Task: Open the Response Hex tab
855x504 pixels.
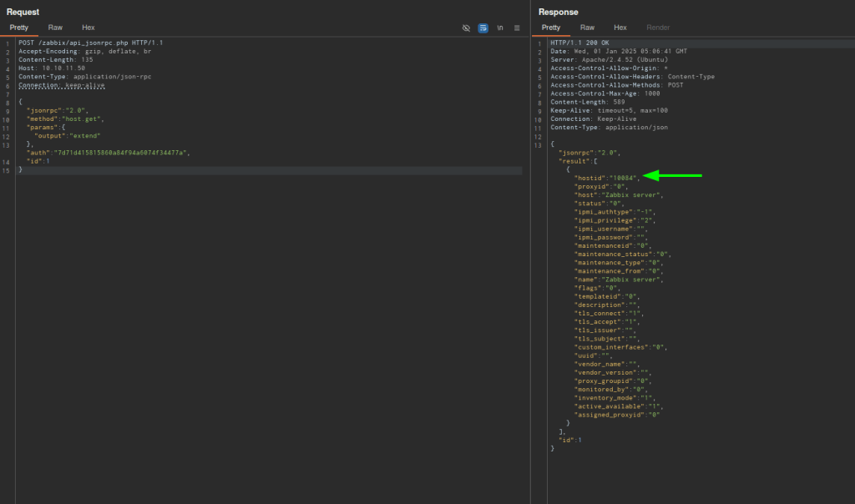Action: coord(620,28)
